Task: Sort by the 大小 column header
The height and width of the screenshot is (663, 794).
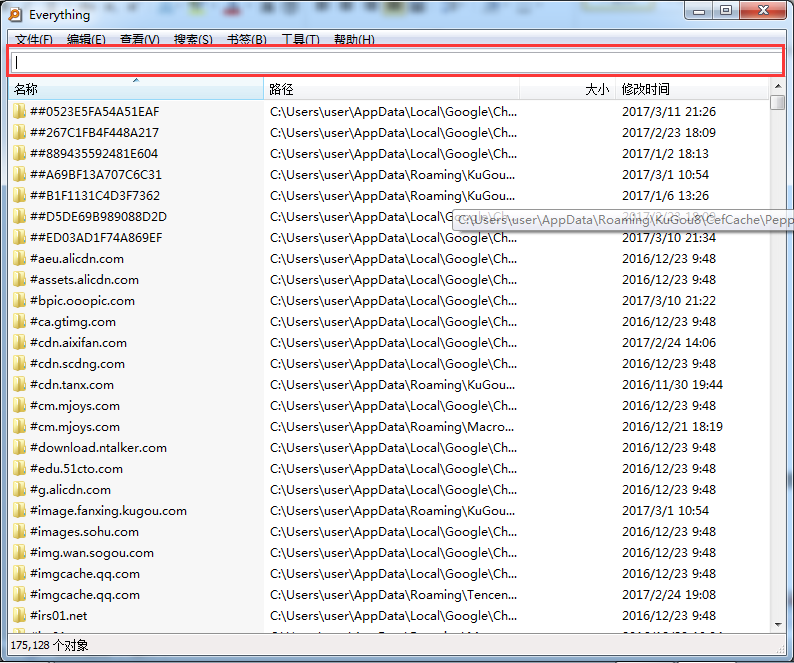Action: point(568,89)
